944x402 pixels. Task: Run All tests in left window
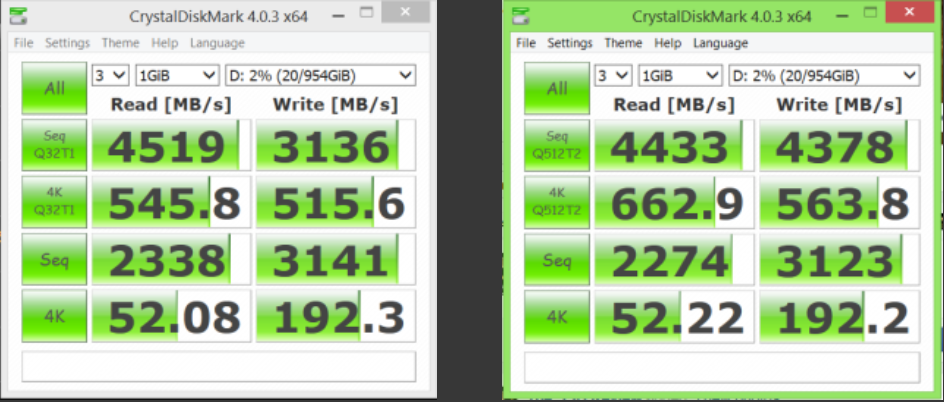[54, 88]
